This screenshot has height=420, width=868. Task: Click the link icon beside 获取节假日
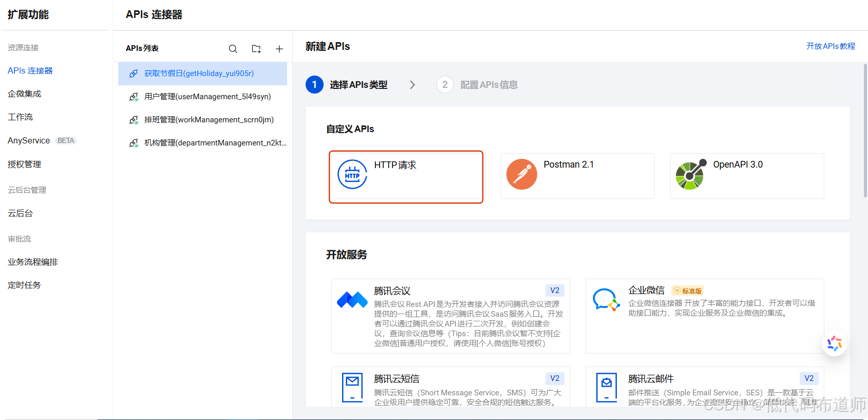pos(134,74)
